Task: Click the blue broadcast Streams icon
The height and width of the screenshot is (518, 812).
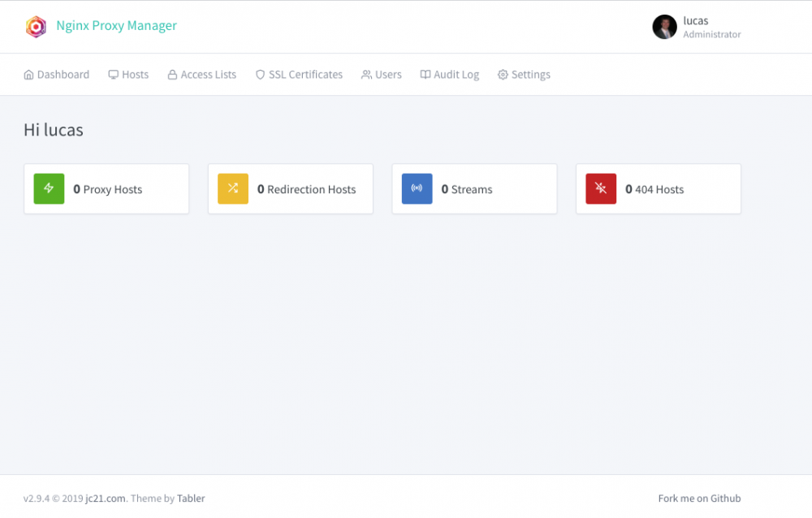Action: (x=417, y=188)
